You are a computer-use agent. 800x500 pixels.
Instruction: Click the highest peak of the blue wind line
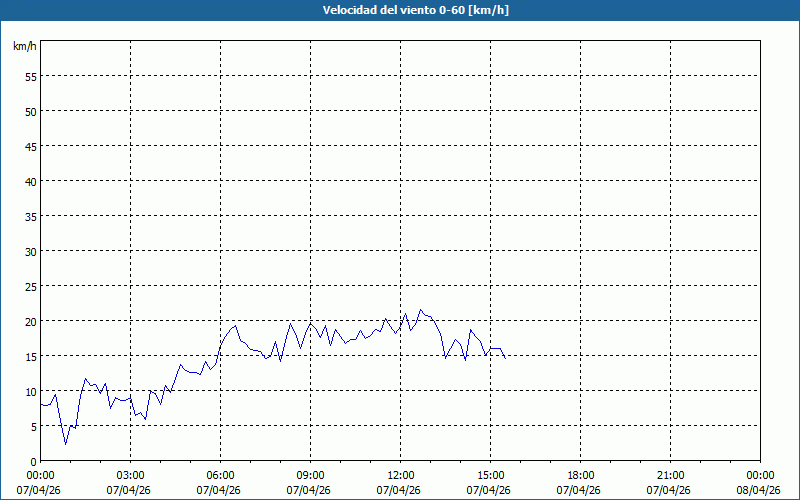click(420, 310)
